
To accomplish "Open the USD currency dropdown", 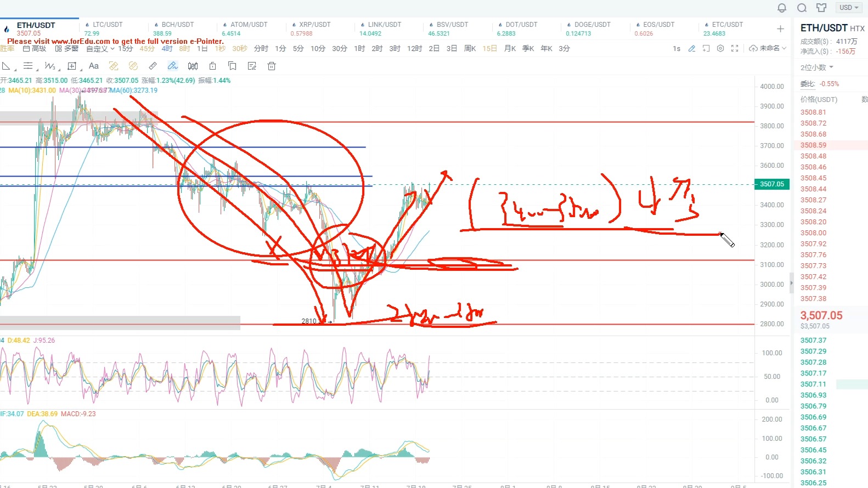I will 849,8.
